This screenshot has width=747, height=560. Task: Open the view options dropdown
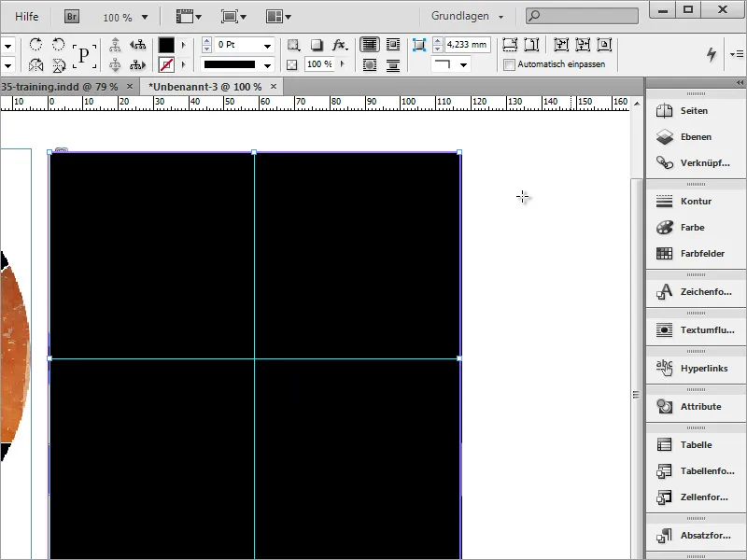point(189,17)
